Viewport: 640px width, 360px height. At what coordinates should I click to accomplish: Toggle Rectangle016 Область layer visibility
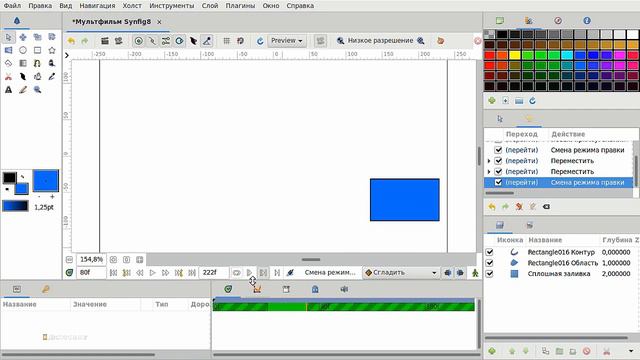[x=489, y=263]
